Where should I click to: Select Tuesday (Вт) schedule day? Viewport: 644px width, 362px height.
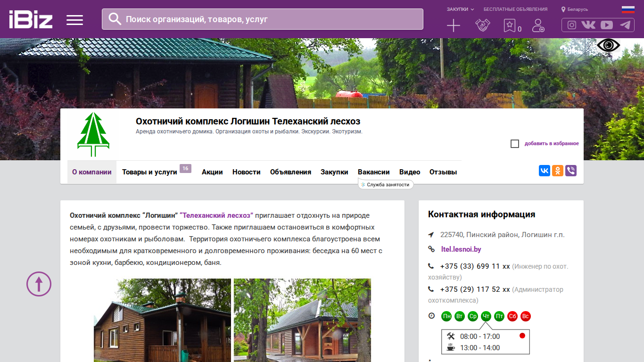coord(460,316)
